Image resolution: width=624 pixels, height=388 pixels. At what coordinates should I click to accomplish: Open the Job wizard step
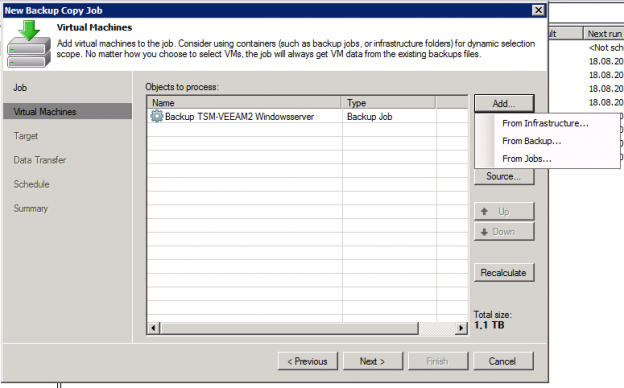click(x=20, y=88)
